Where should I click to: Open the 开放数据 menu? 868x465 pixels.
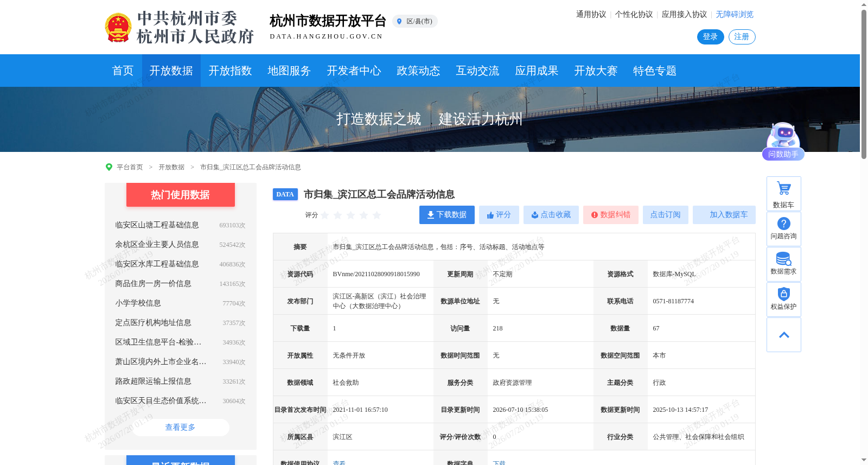pyautogui.click(x=171, y=71)
